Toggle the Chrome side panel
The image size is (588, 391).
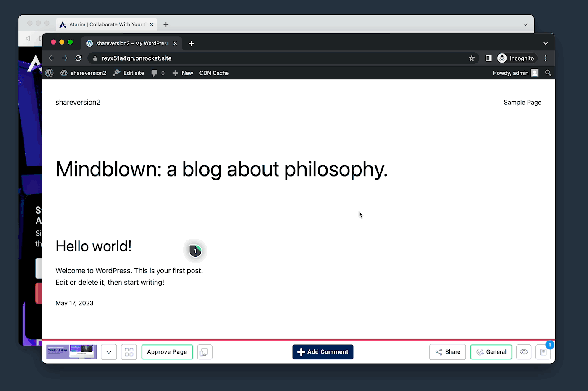click(488, 58)
